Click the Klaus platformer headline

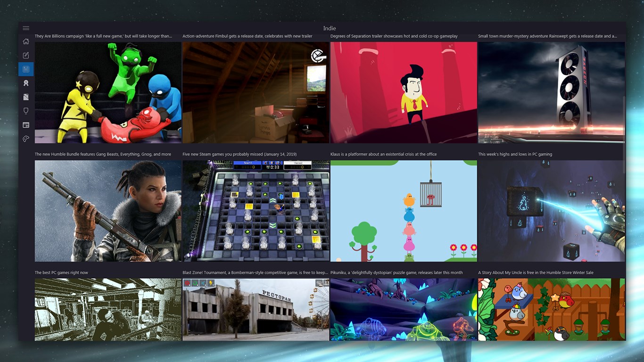click(x=384, y=154)
